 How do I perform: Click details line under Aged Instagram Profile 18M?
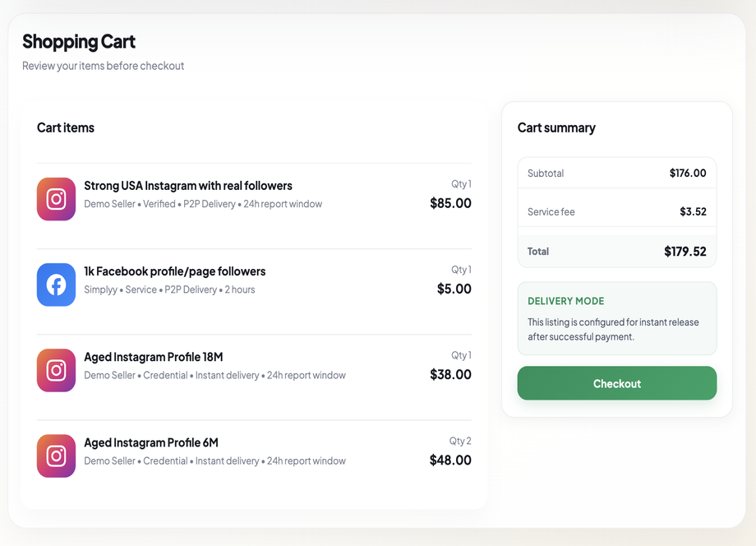pyautogui.click(x=214, y=375)
